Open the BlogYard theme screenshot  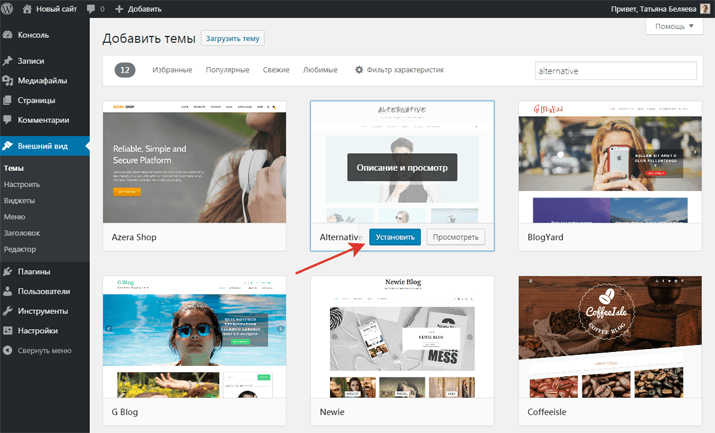pos(610,162)
